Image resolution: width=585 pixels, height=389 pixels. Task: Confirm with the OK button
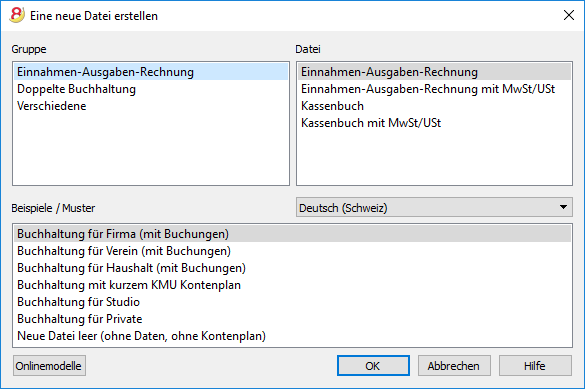click(373, 366)
